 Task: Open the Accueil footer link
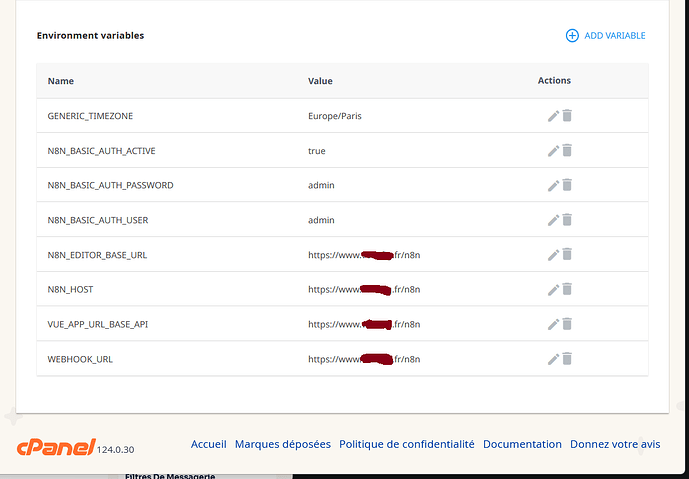coord(209,444)
